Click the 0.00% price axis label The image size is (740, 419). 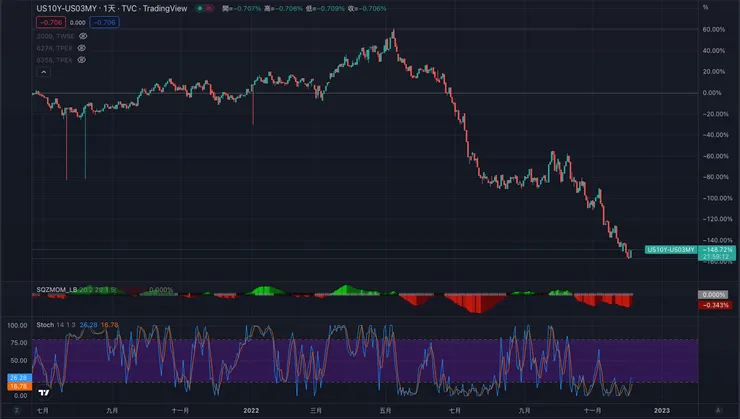tap(712, 93)
